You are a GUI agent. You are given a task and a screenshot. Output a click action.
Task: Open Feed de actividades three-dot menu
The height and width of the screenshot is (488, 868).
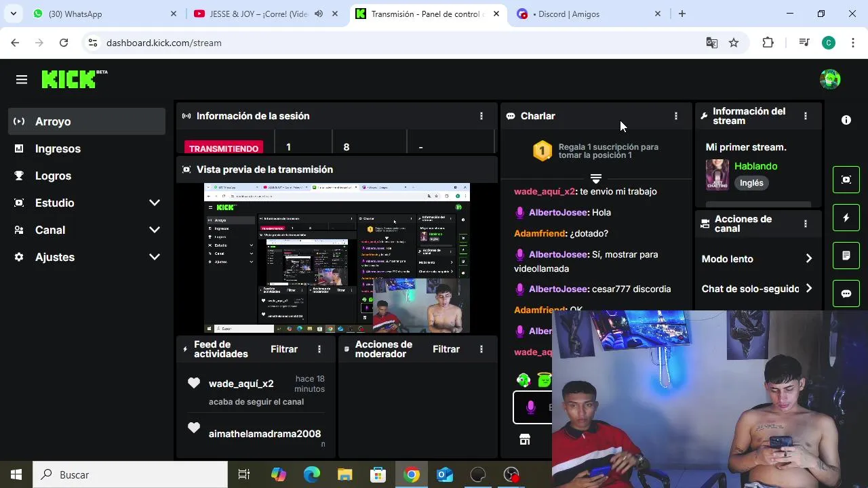(319, 349)
